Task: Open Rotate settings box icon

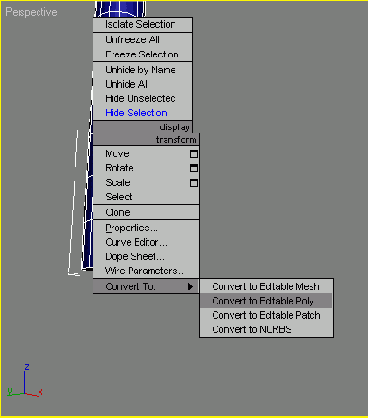Action: [194, 168]
